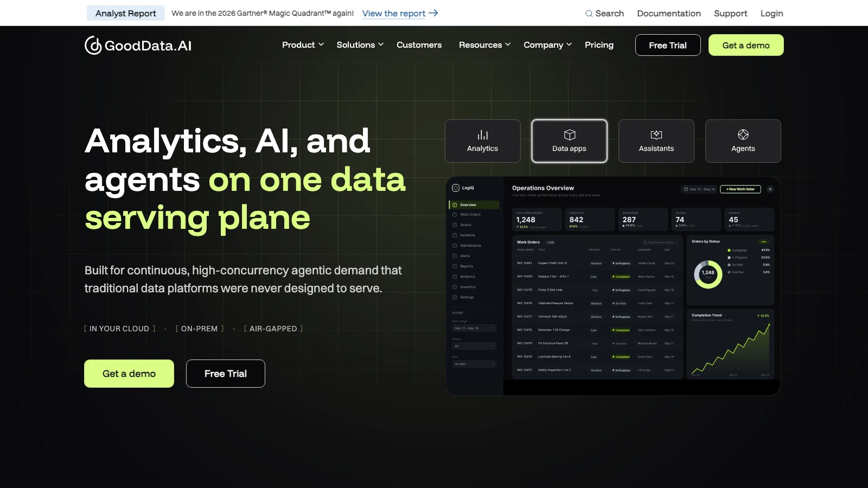This screenshot has width=868, height=488.
Task: Open the Documentation link
Action: pyautogui.click(x=669, y=14)
